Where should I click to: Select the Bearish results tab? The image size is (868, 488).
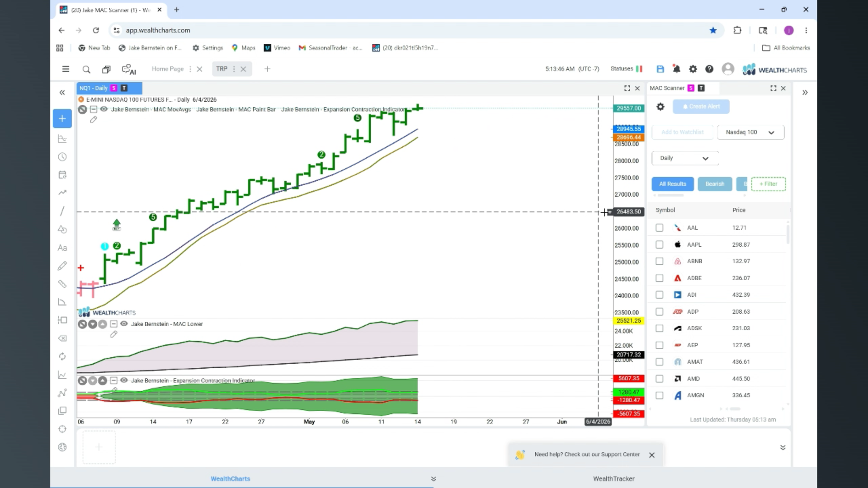715,184
